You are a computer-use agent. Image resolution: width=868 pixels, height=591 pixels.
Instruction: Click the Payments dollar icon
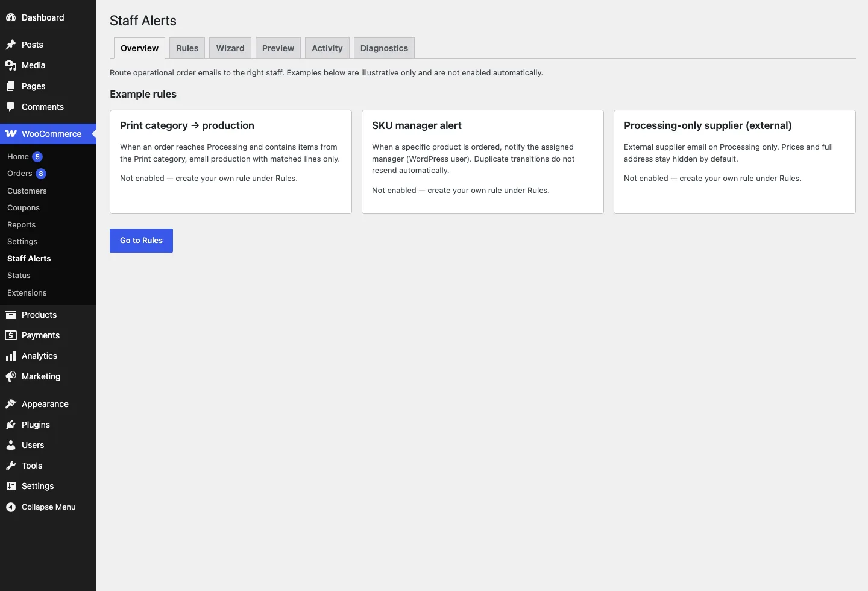click(11, 335)
